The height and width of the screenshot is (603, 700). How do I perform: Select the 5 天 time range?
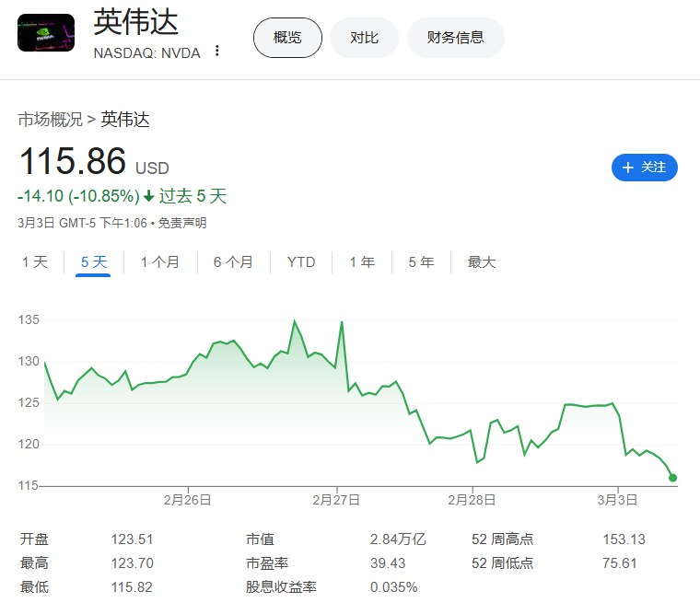pos(94,262)
